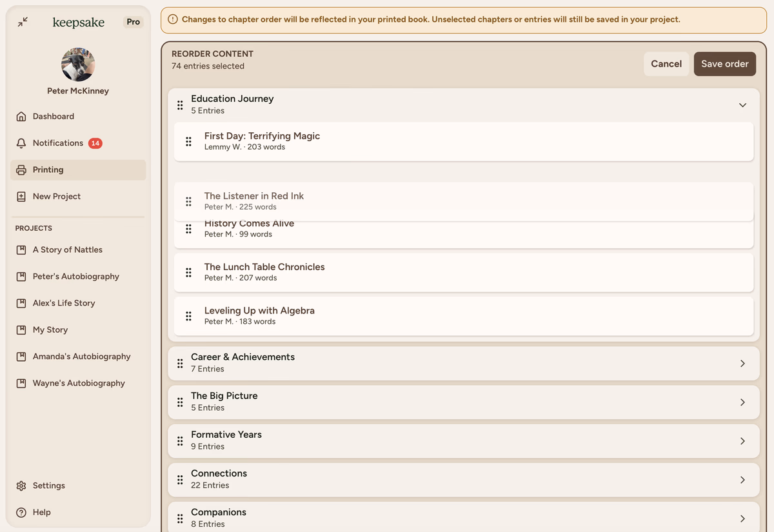Click the Notifications bell icon

coord(21,143)
